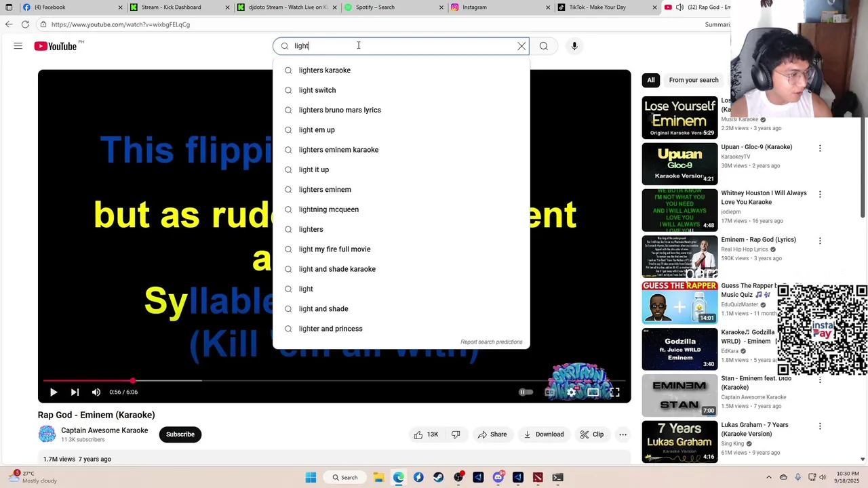Toggle closed captions in the player
Screen dimensions: 868x488
click(x=550, y=392)
